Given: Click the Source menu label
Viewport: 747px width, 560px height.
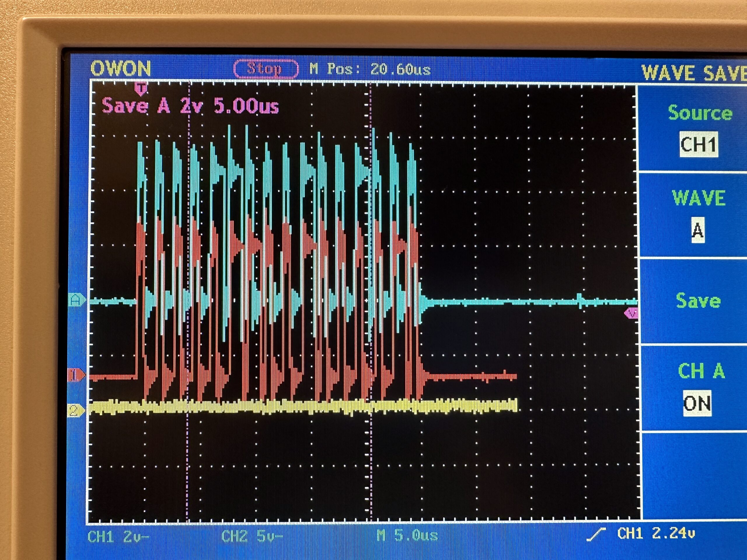Looking at the screenshot, I should point(700,112).
